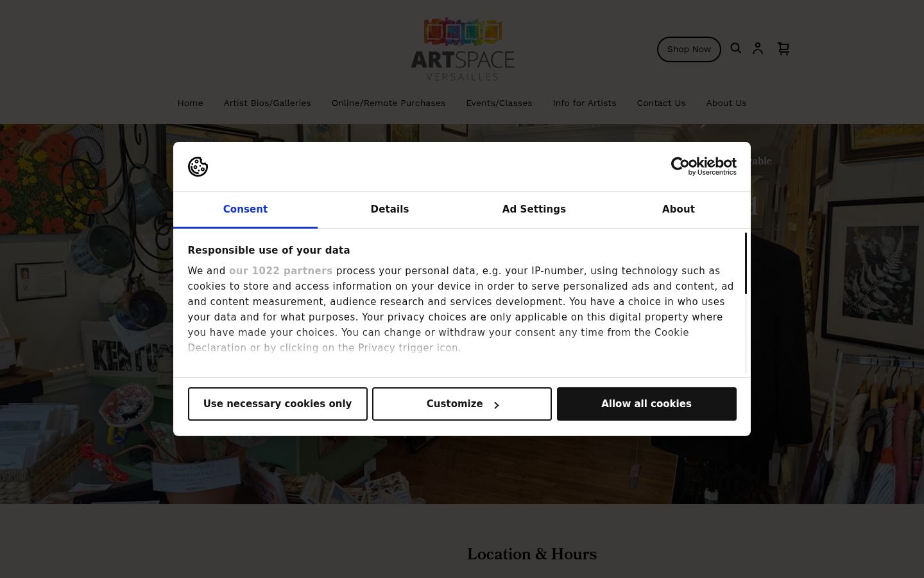Click the chevron arrow beside Customize
The width and height of the screenshot is (924, 578).
coord(496,405)
